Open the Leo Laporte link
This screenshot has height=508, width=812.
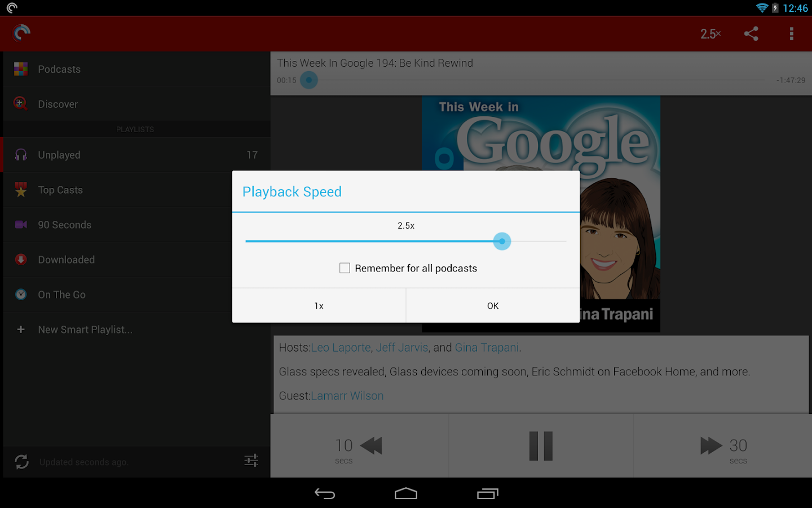[x=341, y=348]
